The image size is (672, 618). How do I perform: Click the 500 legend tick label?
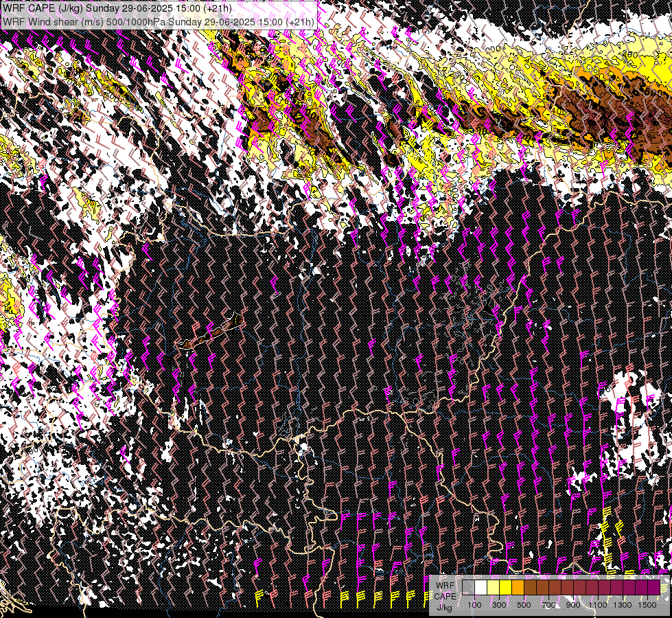click(x=524, y=605)
